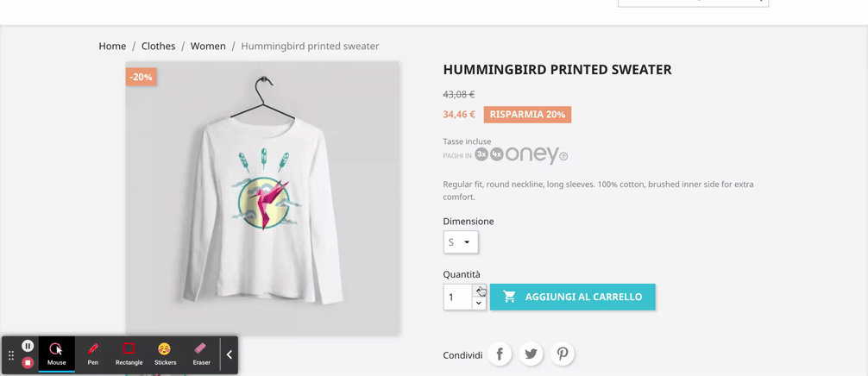Click the quantity input field
This screenshot has height=376, width=868.
[x=457, y=297]
